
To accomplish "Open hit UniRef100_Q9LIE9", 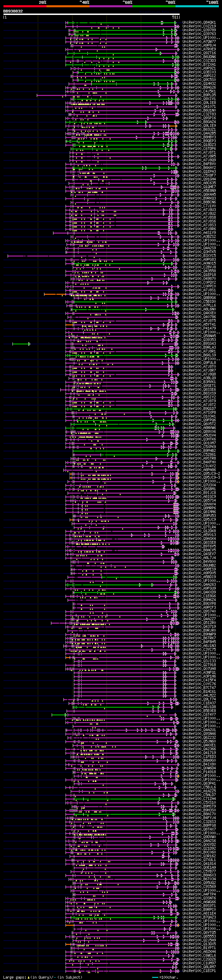I will click(199, 126).
